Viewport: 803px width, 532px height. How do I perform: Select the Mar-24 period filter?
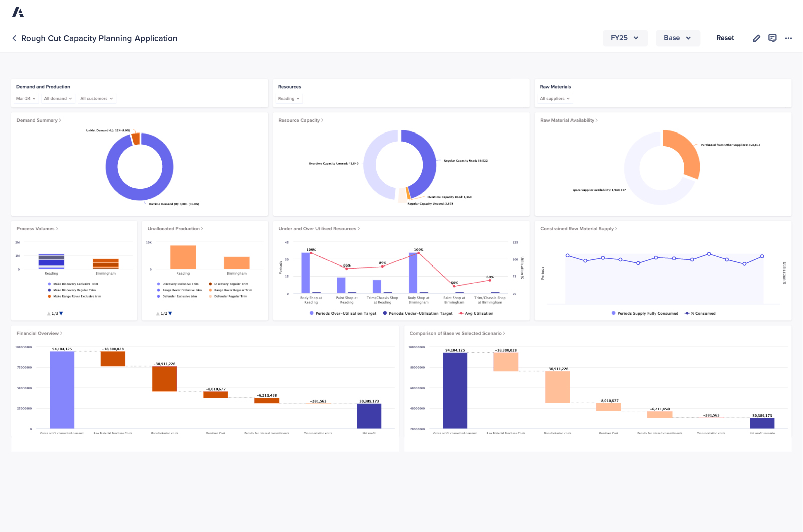click(x=25, y=99)
